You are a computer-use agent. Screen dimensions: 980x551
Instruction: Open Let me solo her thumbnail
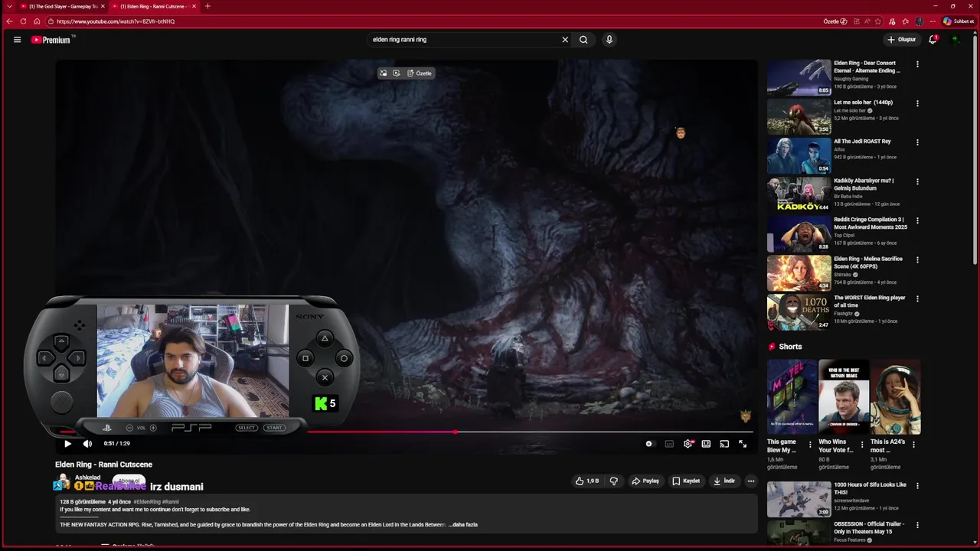(799, 116)
